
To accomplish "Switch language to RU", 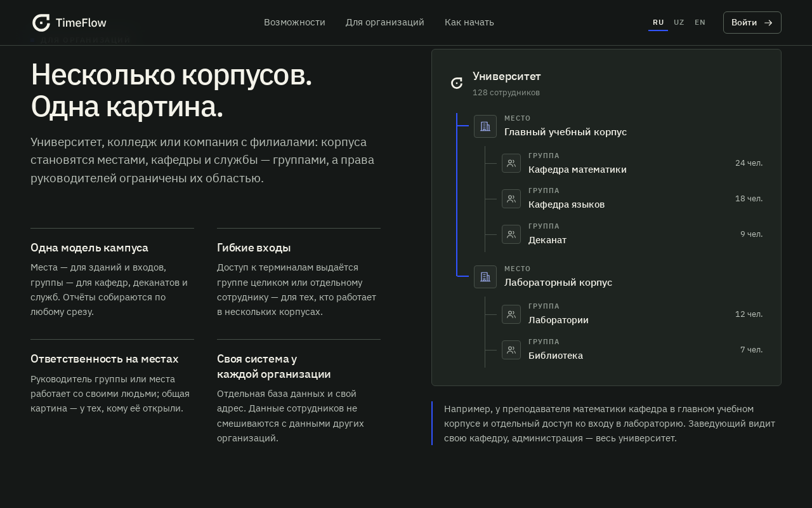I will click(x=658, y=23).
